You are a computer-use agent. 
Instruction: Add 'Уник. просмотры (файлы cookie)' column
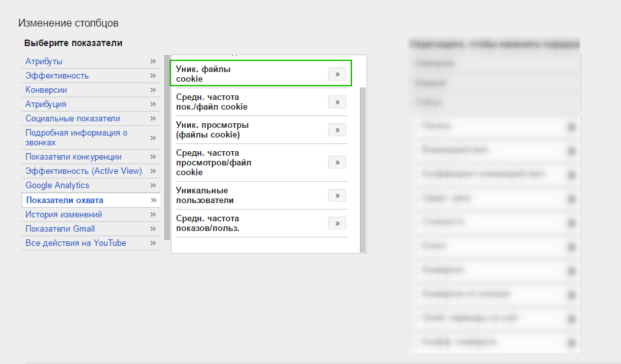[x=336, y=130]
